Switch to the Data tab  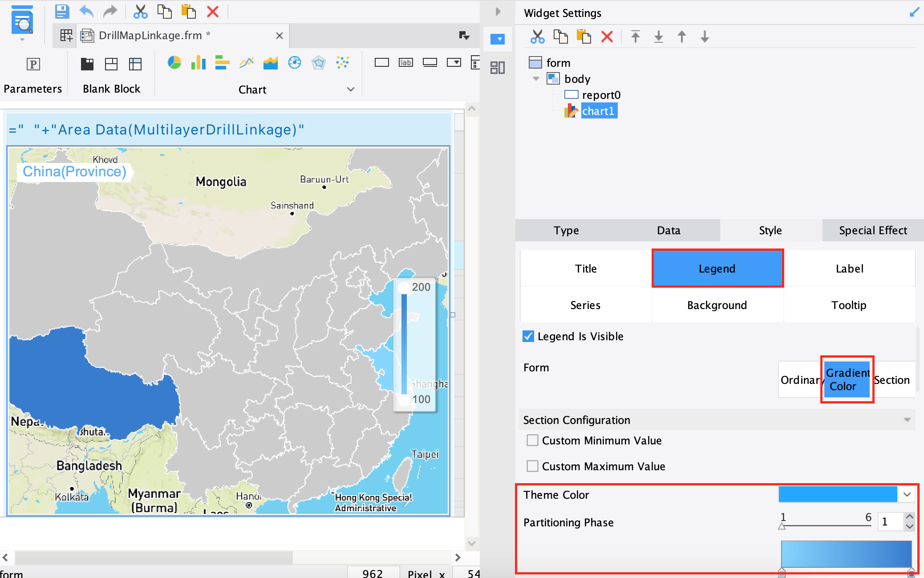[669, 230]
